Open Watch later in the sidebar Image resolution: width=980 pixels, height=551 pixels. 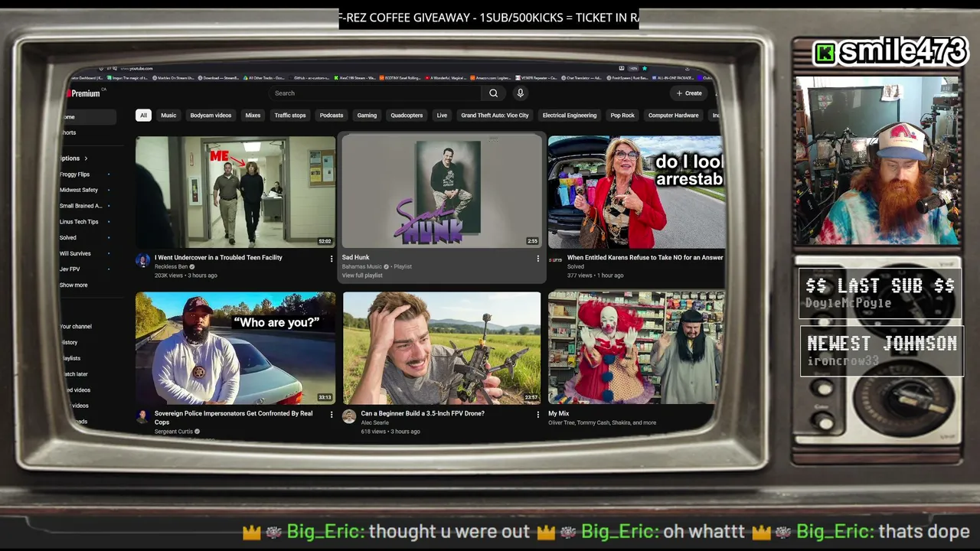tap(74, 374)
